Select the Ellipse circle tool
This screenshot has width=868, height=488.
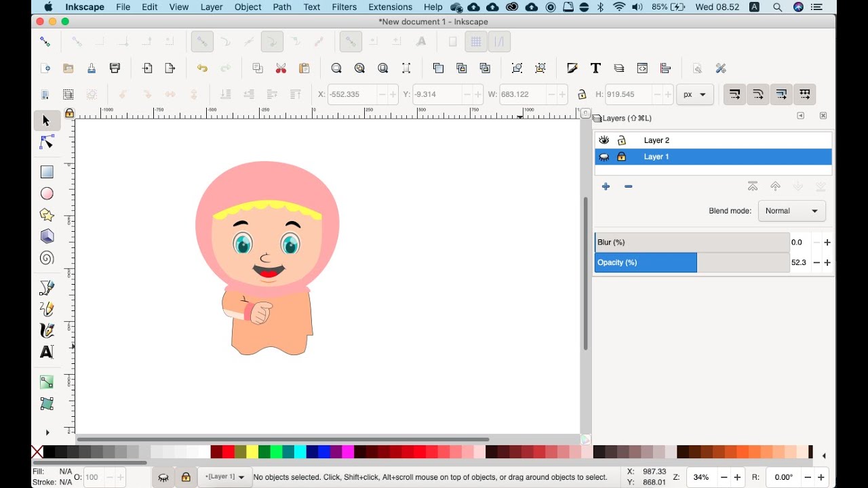click(x=46, y=194)
